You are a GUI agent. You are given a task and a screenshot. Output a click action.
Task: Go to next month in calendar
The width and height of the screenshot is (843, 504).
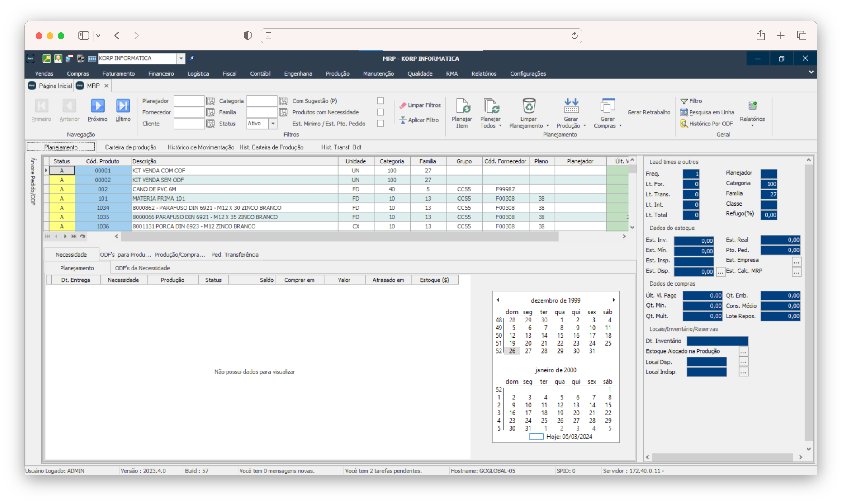[x=614, y=300]
